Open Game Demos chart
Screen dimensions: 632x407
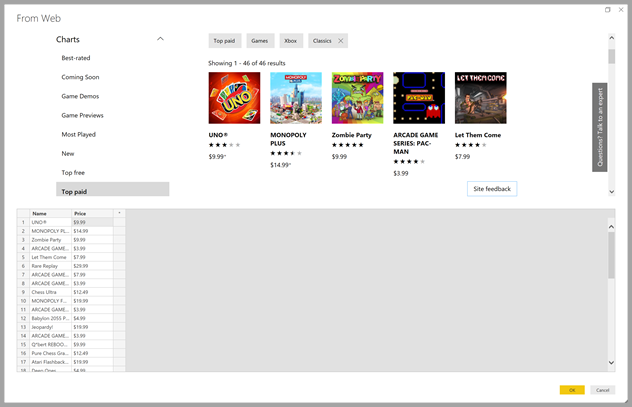tap(80, 96)
